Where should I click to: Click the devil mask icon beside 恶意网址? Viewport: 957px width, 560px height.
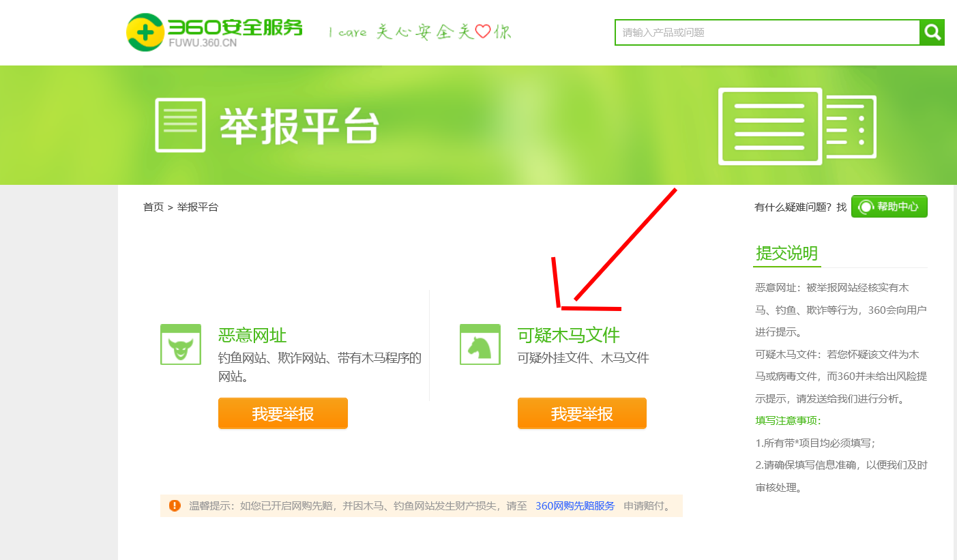pos(180,344)
